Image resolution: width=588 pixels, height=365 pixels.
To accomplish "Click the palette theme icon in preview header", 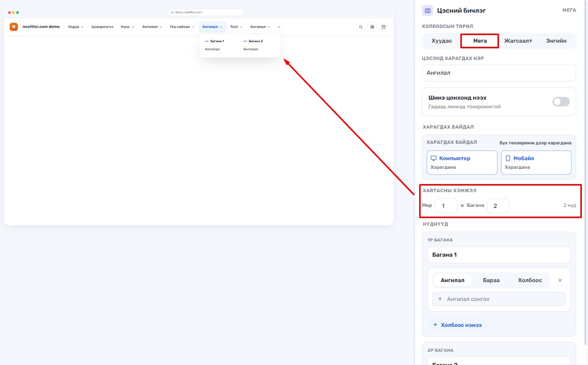I will (372, 27).
